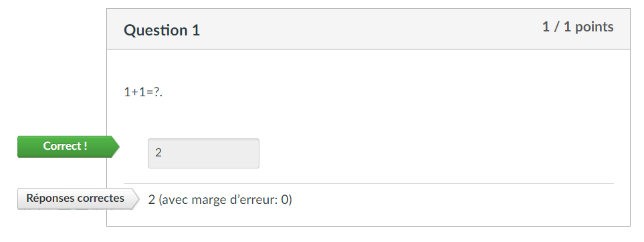Click empty area of the gray question header bar
Viewport: 644px width, 242px height.
(x=370, y=29)
